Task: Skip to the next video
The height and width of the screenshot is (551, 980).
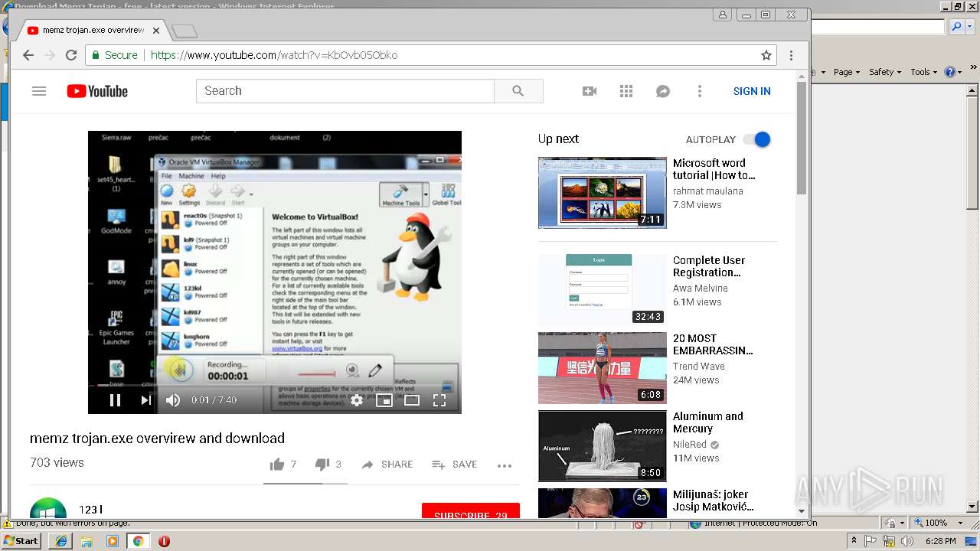Action: tap(145, 399)
